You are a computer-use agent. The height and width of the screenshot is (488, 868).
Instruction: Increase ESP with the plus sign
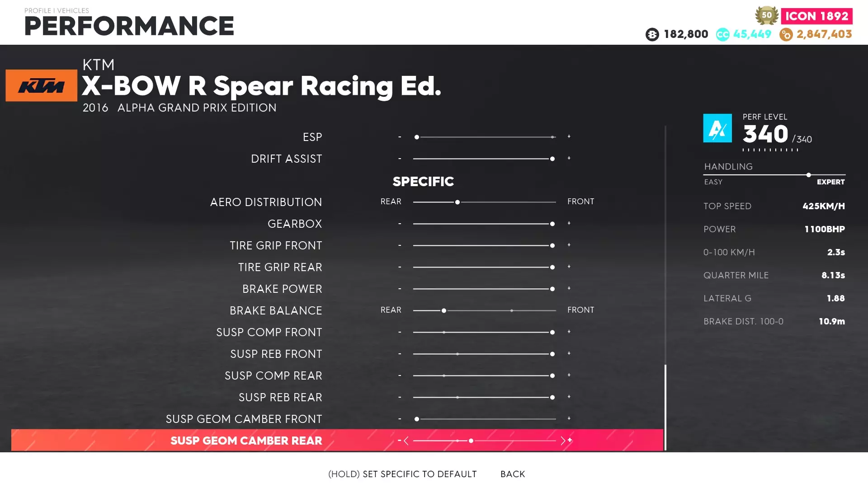pyautogui.click(x=569, y=136)
